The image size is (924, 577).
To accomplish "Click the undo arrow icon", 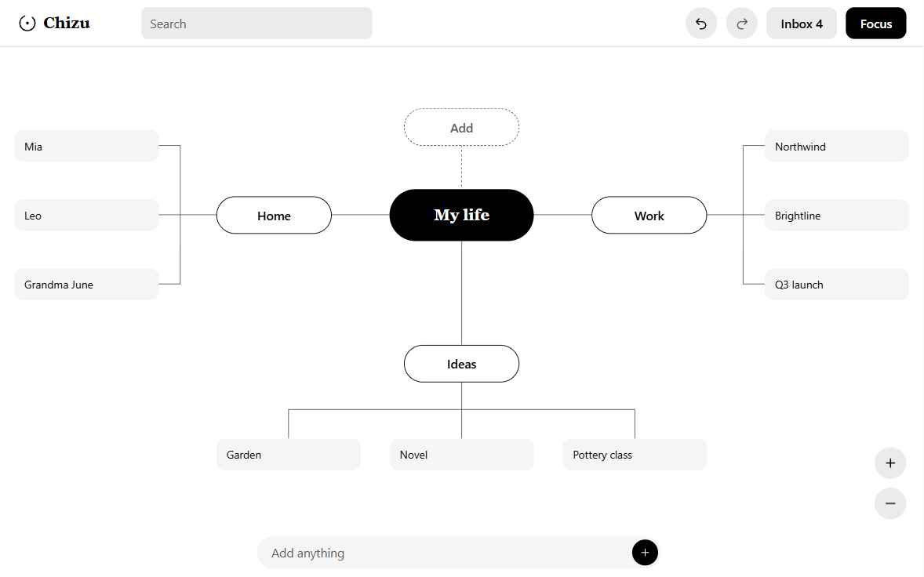I will [x=700, y=24].
